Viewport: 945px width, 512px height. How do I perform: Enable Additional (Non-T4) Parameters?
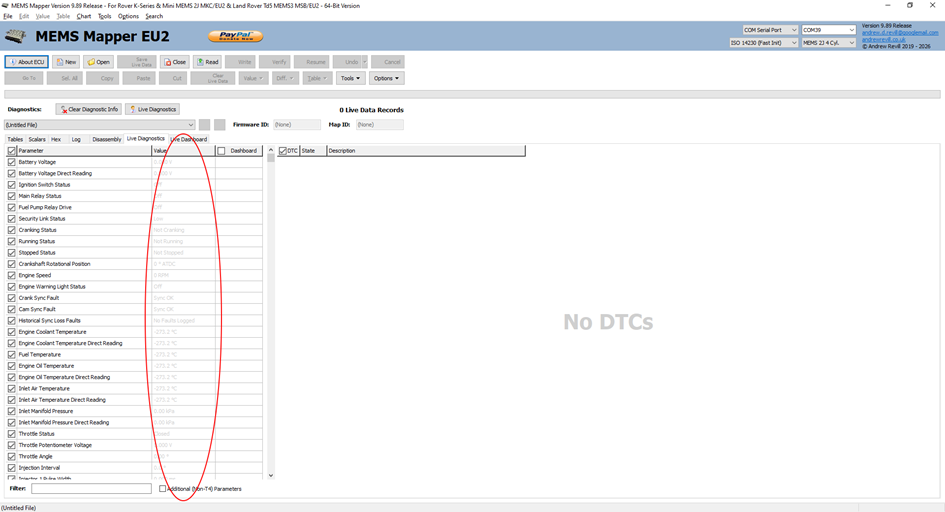tap(163, 489)
